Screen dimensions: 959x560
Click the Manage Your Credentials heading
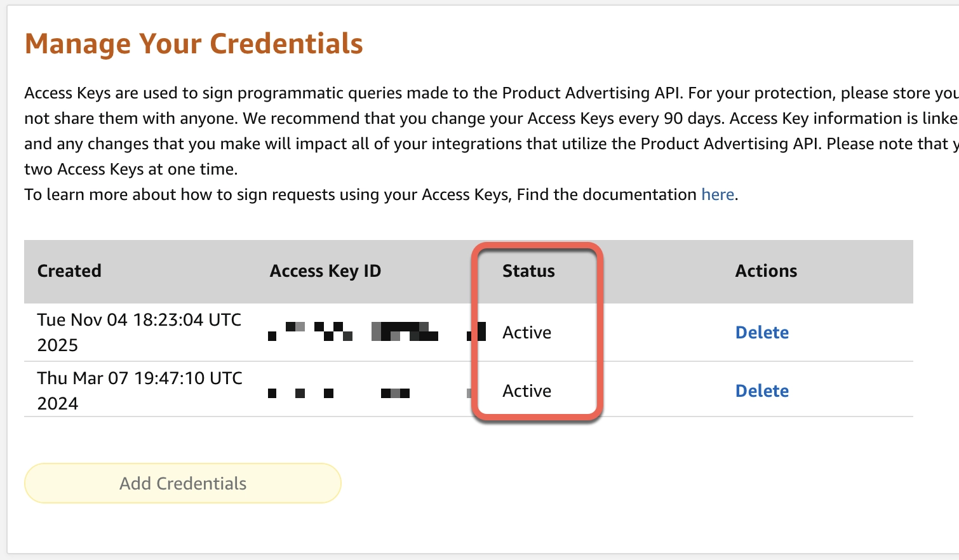[194, 43]
